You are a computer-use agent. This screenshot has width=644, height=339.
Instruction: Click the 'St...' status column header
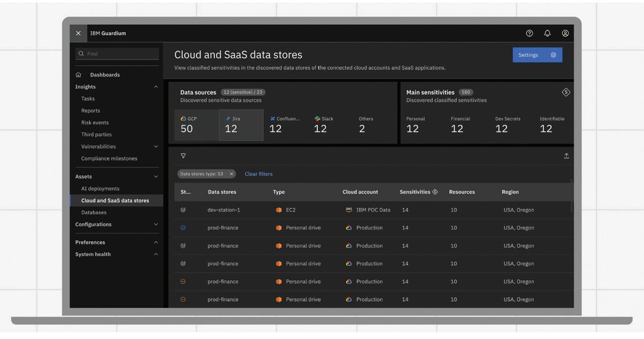186,192
